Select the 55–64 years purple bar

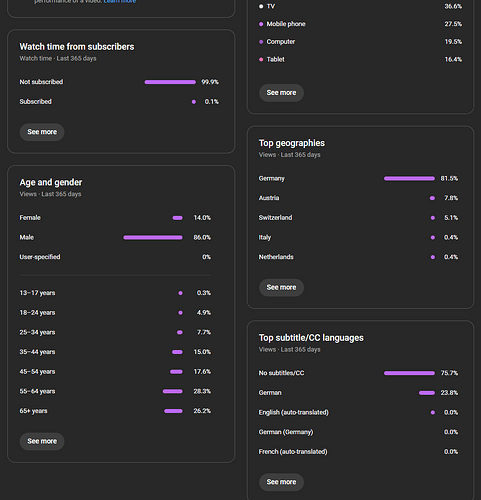[x=173, y=392]
